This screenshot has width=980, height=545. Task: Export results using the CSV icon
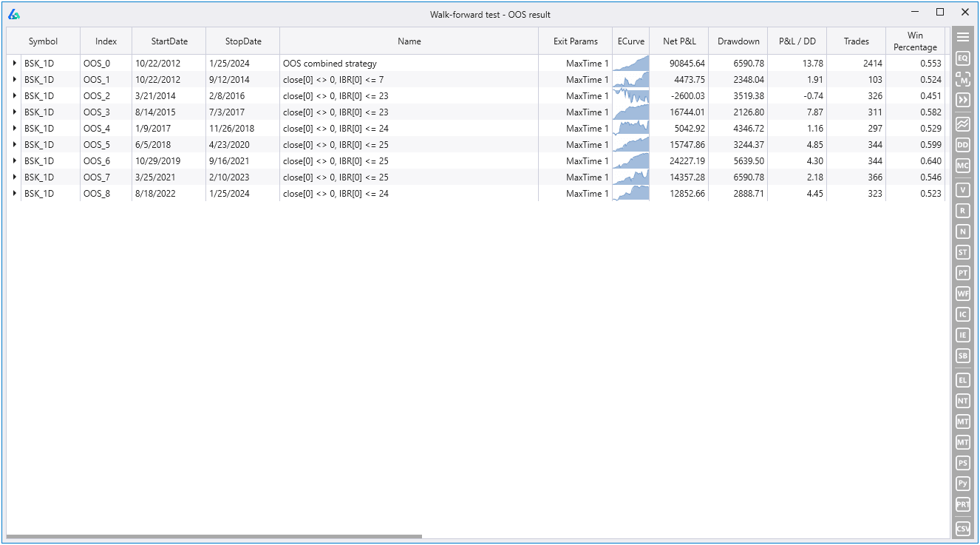(x=962, y=528)
